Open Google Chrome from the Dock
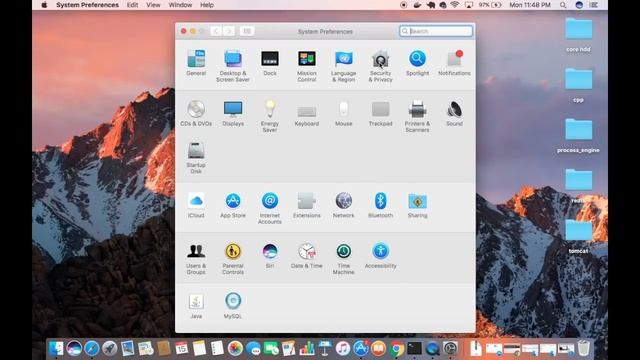Screen dimensions: 640x360 point(396,348)
